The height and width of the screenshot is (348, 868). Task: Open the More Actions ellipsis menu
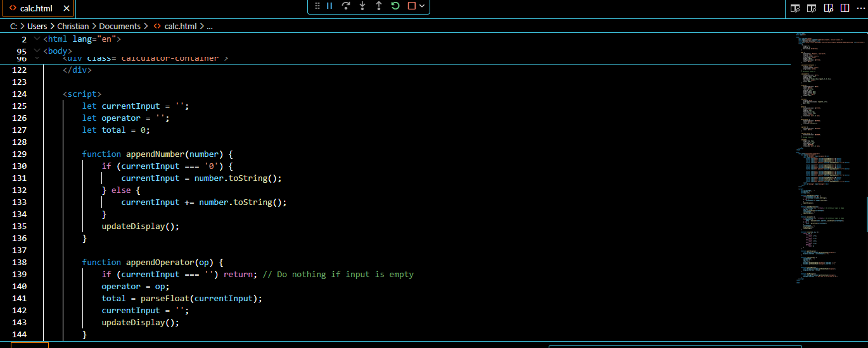click(x=860, y=8)
